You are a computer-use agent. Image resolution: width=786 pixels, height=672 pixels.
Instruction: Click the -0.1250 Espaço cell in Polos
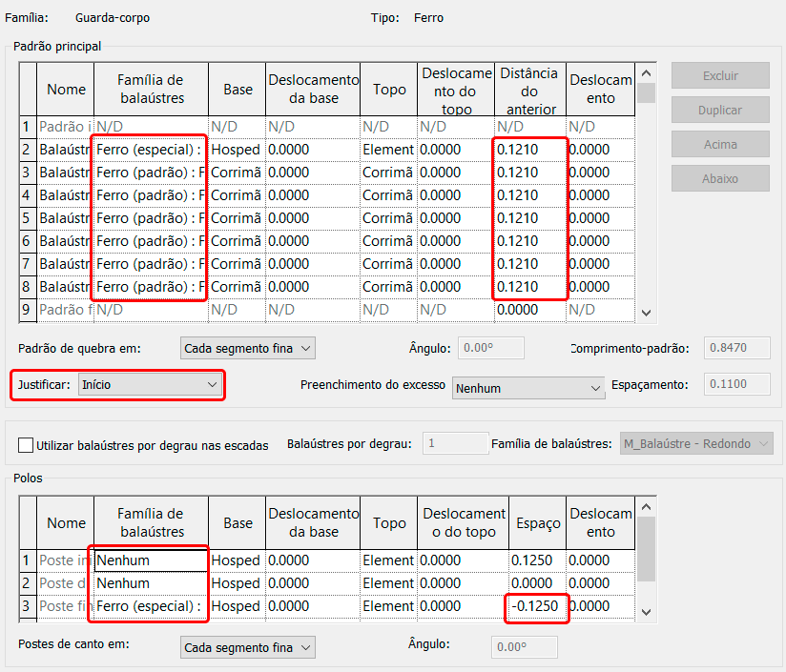[536, 606]
